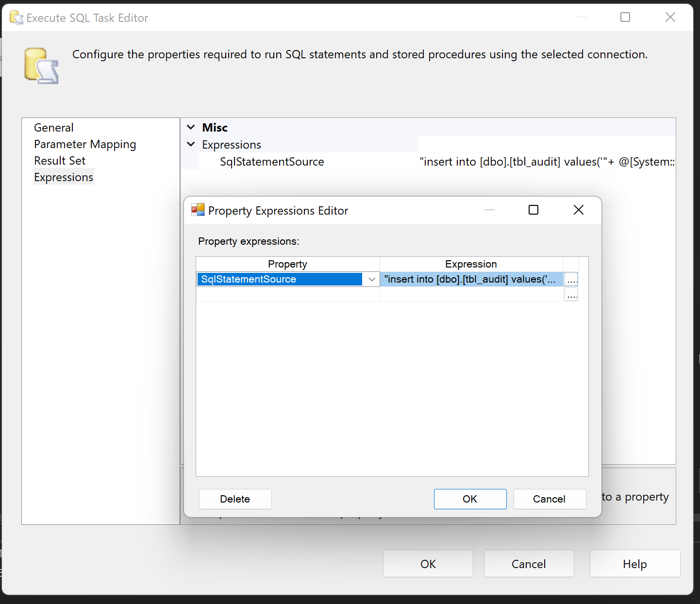Image resolution: width=700 pixels, height=604 pixels.
Task: Select the Expressions page in list
Action: coord(64,177)
